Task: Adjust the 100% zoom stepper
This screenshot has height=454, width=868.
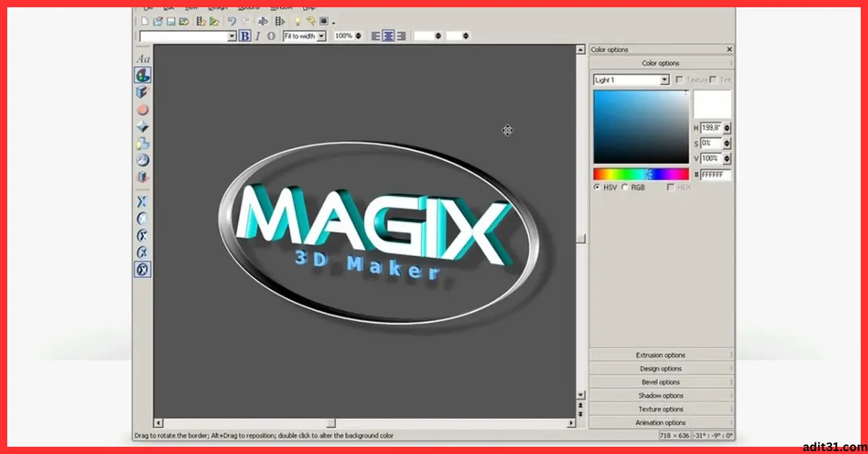Action: (x=358, y=35)
